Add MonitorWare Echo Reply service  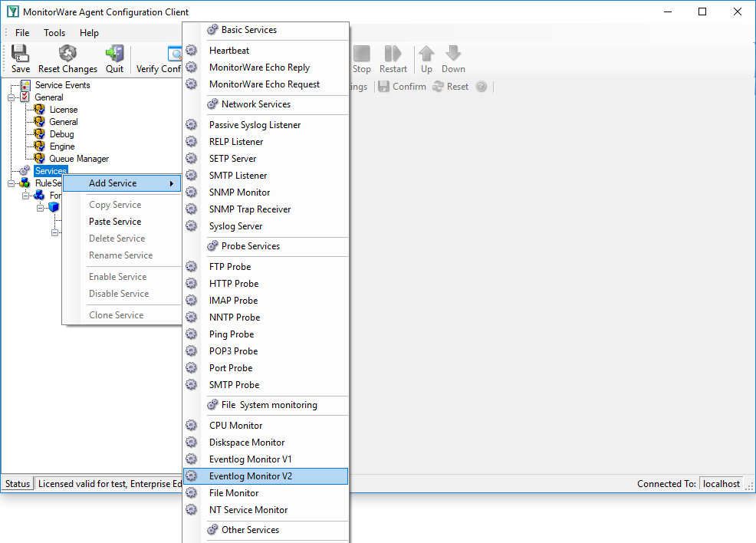coord(265,67)
